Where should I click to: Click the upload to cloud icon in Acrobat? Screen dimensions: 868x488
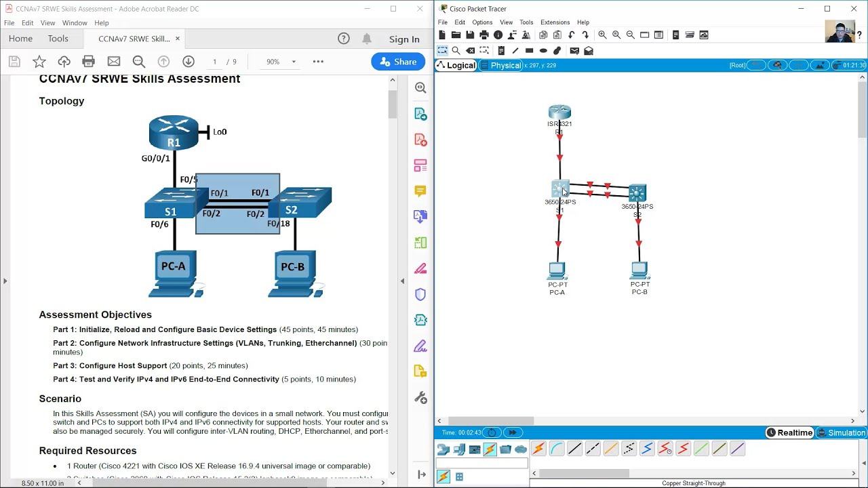point(64,62)
